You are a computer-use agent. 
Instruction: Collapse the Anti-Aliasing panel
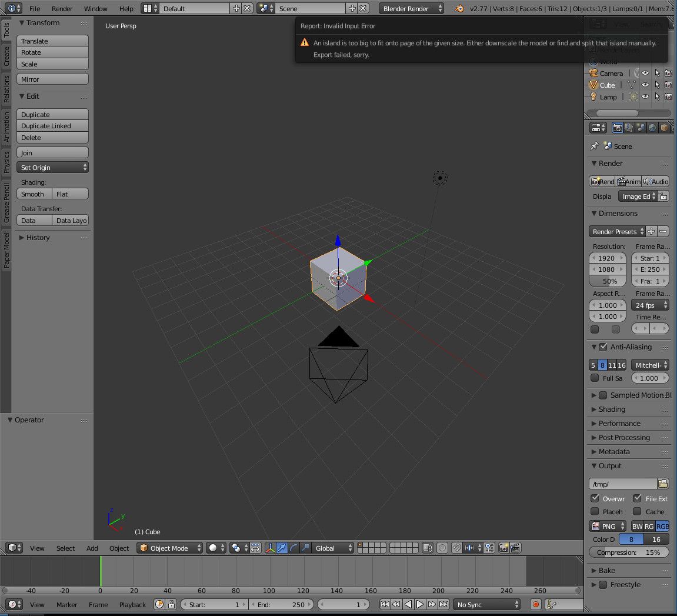pos(593,347)
